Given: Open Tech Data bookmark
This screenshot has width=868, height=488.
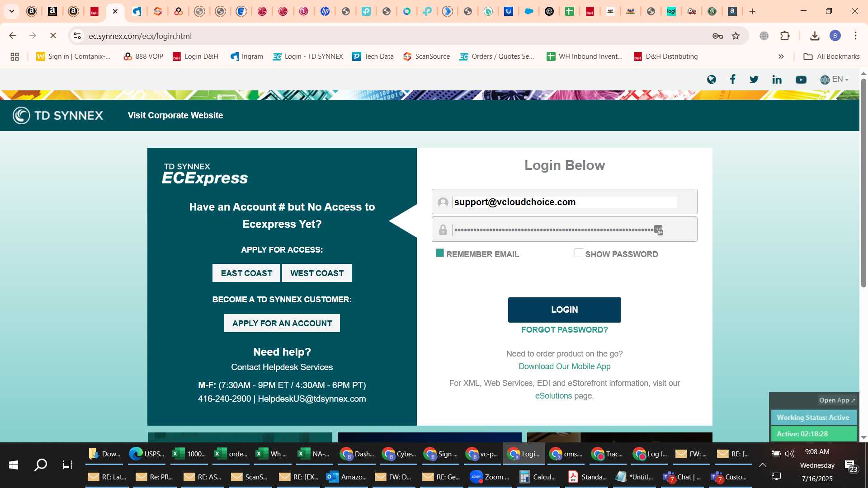Looking at the screenshot, I should click(373, 56).
